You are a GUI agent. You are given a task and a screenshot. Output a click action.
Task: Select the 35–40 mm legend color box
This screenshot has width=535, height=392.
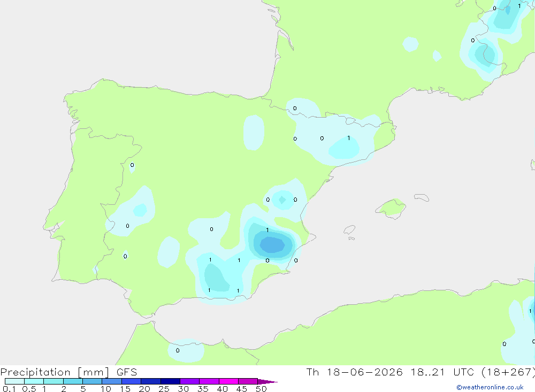coord(209,381)
